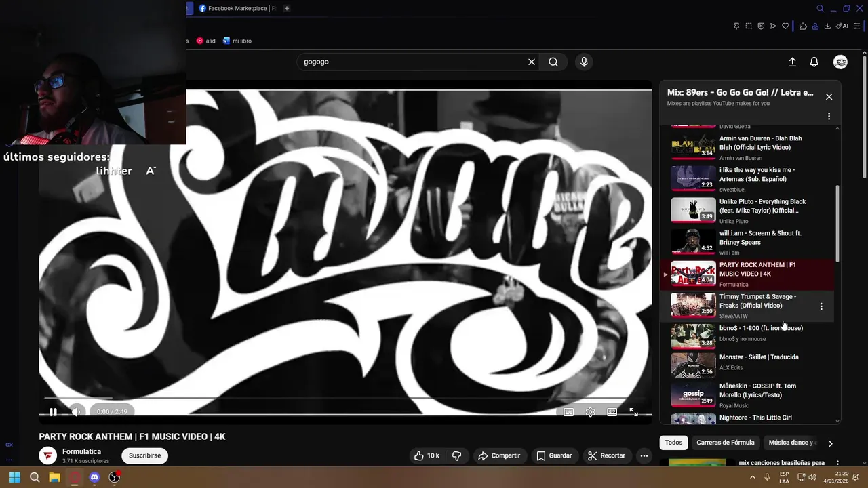Switch to Facebook Marketplace browser tab
Image resolution: width=868 pixels, height=488 pixels.
coord(237,9)
